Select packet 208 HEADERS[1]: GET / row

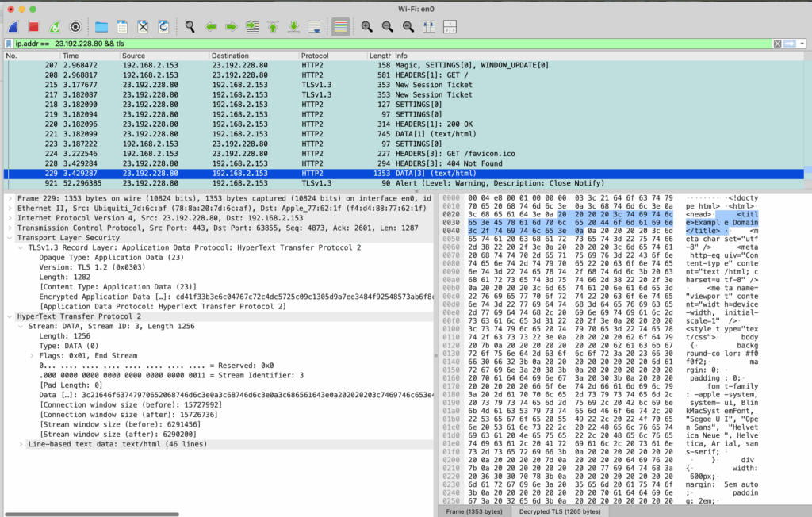404,75
